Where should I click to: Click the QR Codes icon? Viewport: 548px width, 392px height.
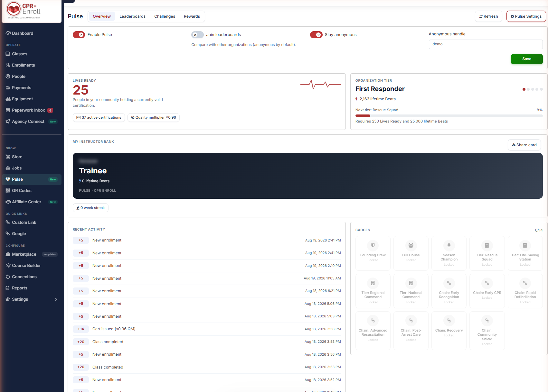[8, 190]
